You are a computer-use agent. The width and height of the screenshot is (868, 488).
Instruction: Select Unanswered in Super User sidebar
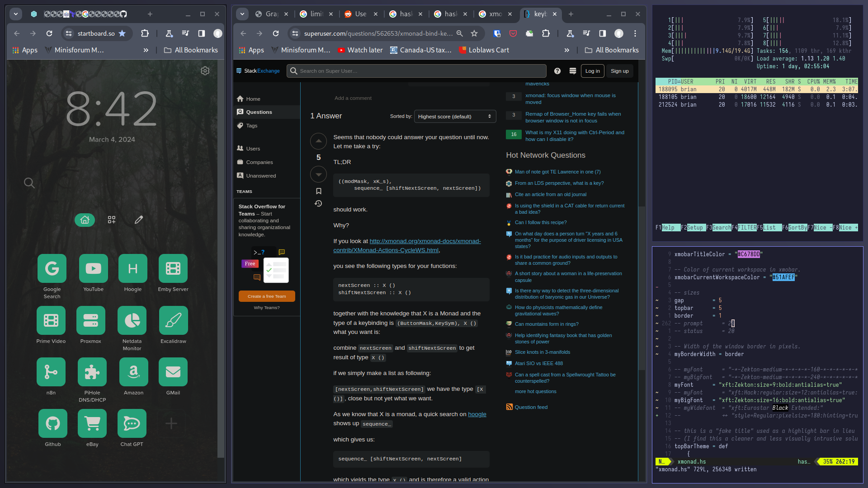click(267, 176)
